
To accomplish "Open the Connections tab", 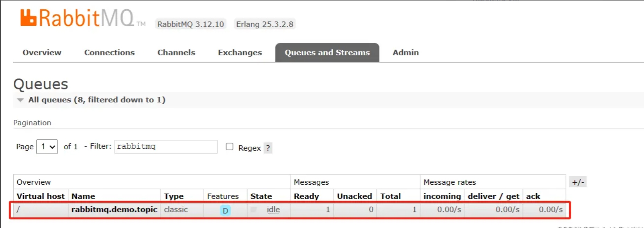I will [x=109, y=52].
